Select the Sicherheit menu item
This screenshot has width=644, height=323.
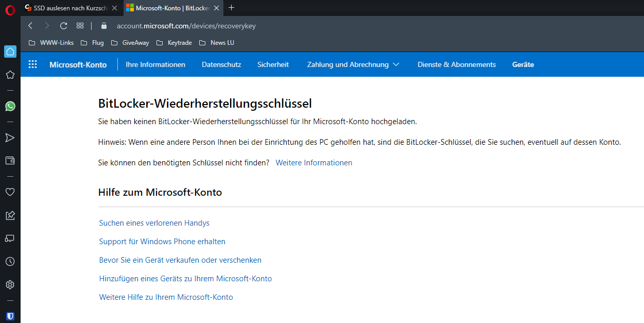point(273,64)
